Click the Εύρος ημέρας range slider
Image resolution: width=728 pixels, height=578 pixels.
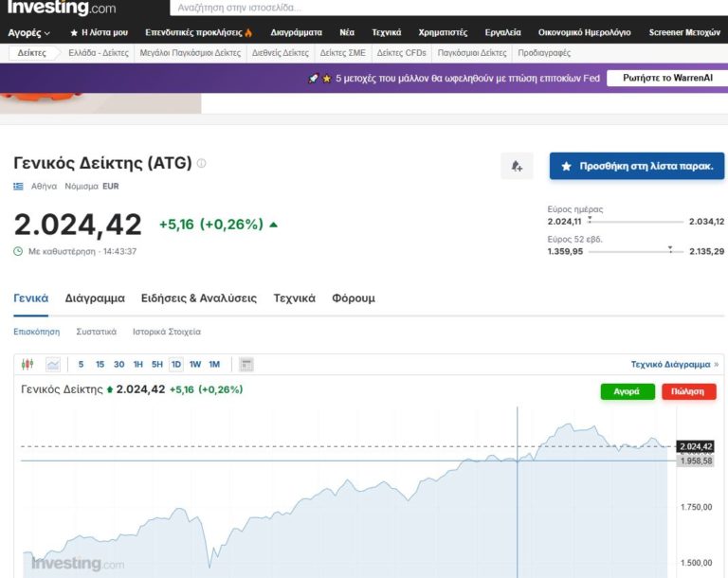coord(635,221)
